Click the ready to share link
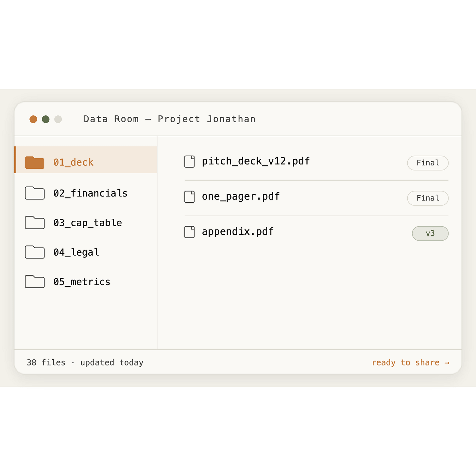 [x=411, y=363]
